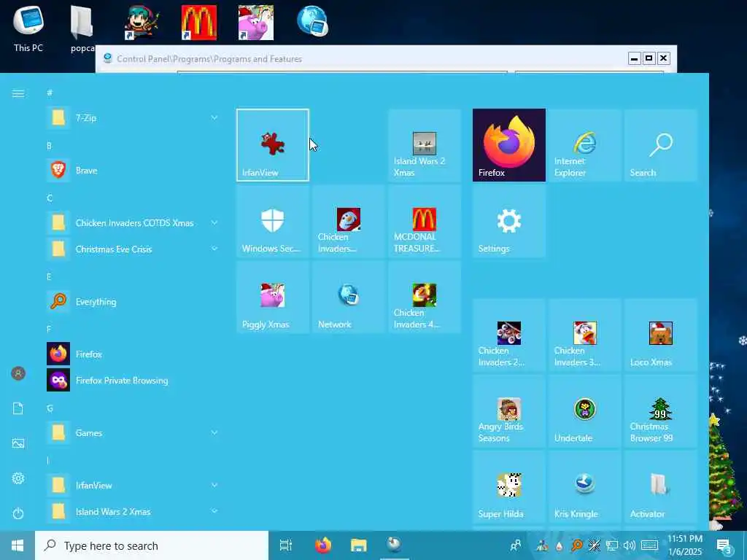Open Firefox from the taskbar

(323, 545)
